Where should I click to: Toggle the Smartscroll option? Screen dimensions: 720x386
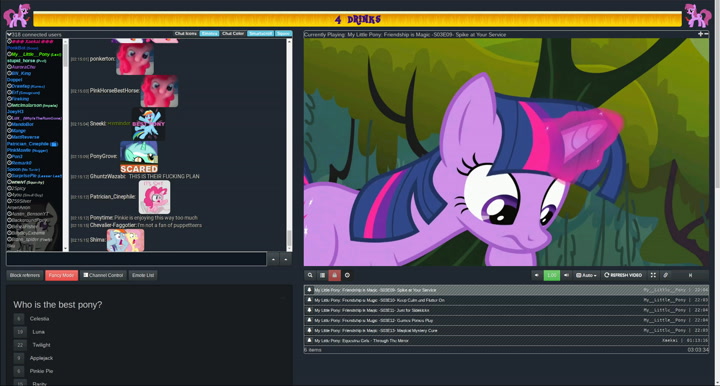tap(260, 34)
